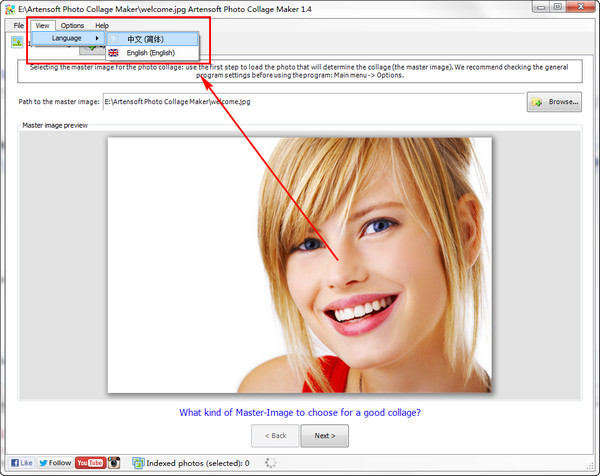This screenshot has height=476, width=600.
Task: Click the Back button
Action: [x=275, y=435]
